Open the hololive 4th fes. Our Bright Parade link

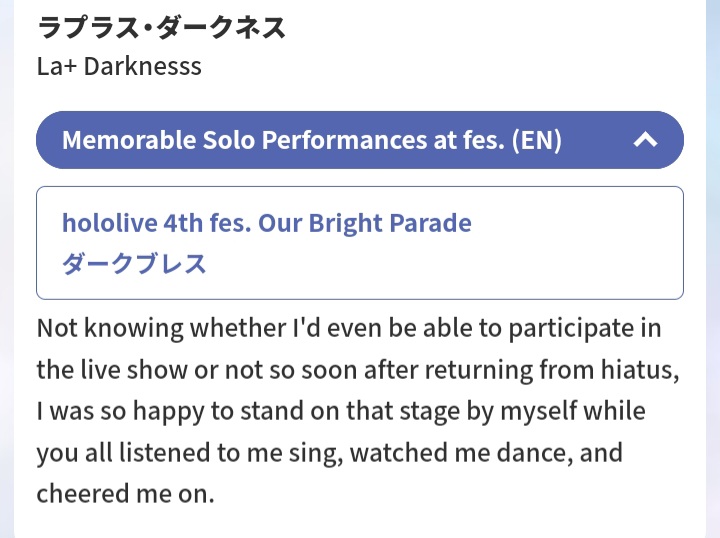[267, 223]
